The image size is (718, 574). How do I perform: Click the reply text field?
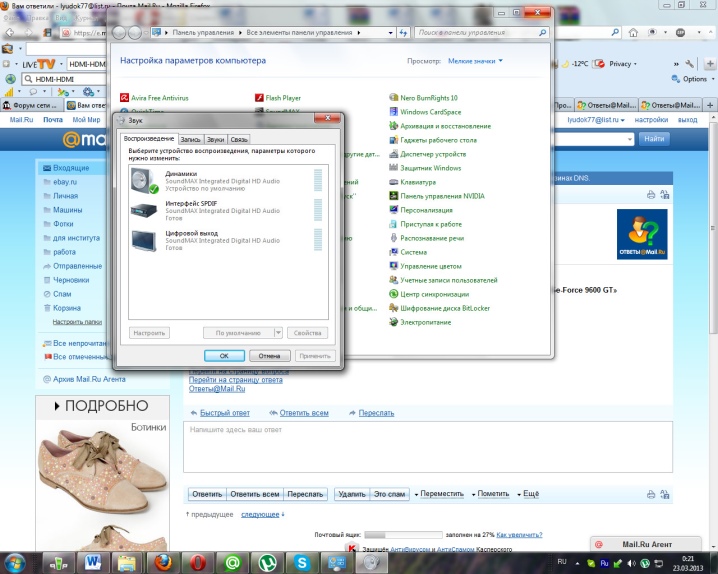coord(428,447)
